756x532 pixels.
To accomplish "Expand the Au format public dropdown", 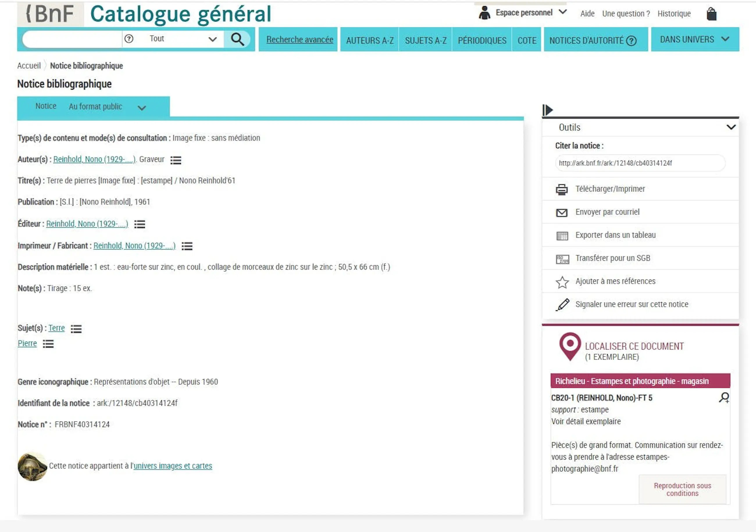I will click(142, 108).
